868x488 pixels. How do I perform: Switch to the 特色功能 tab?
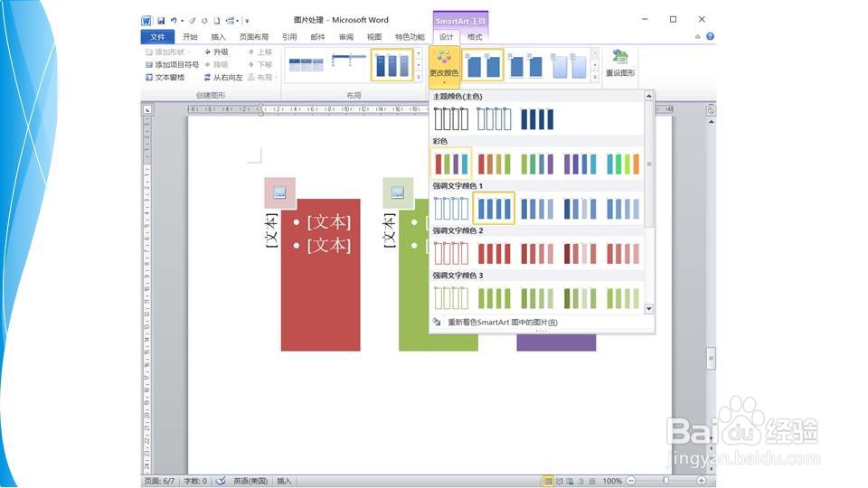410,36
